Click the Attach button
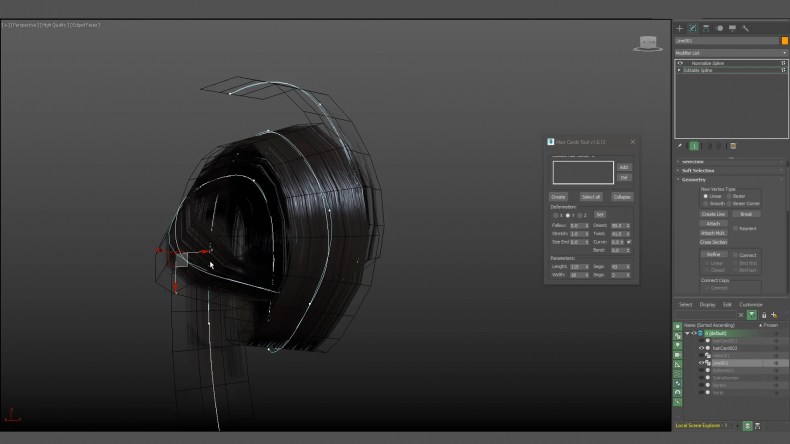The image size is (790, 444). point(713,224)
